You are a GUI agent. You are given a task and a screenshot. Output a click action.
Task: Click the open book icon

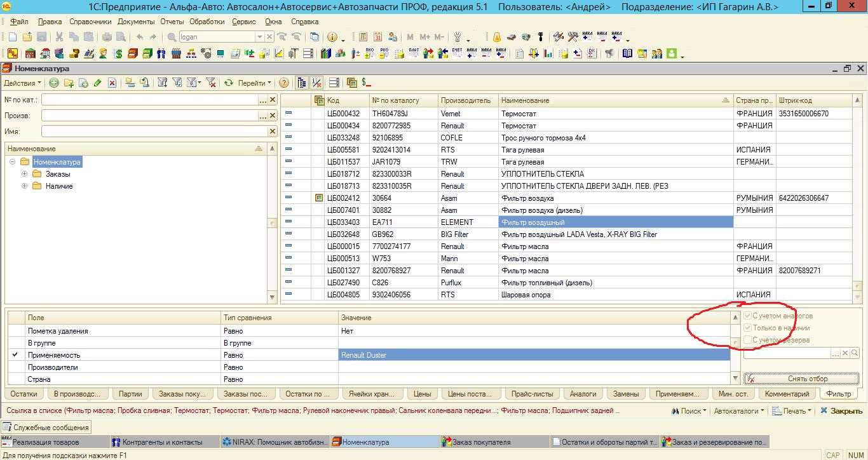click(627, 53)
